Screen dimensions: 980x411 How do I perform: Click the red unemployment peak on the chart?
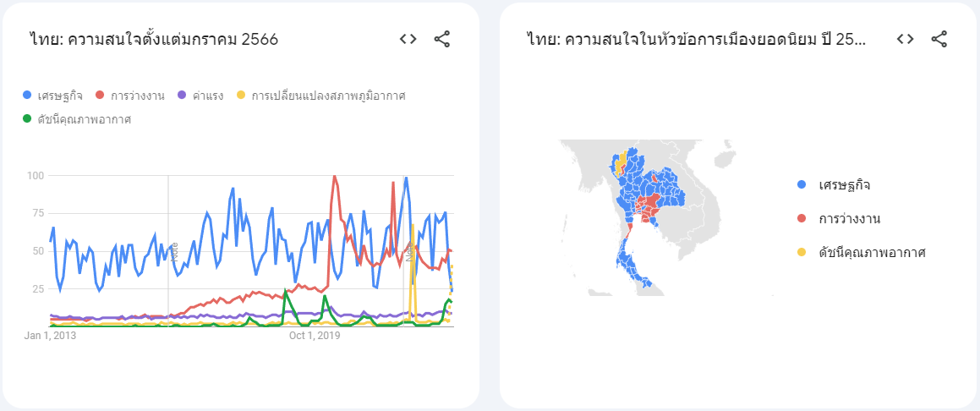[334, 178]
